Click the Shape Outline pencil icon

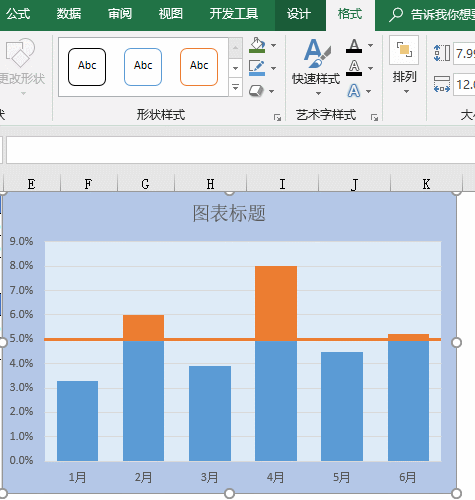tap(257, 68)
